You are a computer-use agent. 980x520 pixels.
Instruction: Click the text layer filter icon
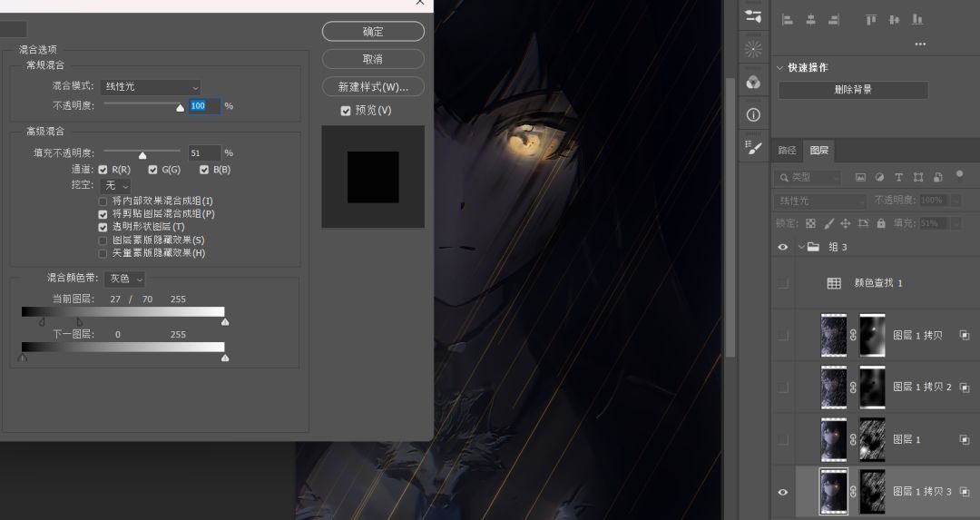(898, 178)
